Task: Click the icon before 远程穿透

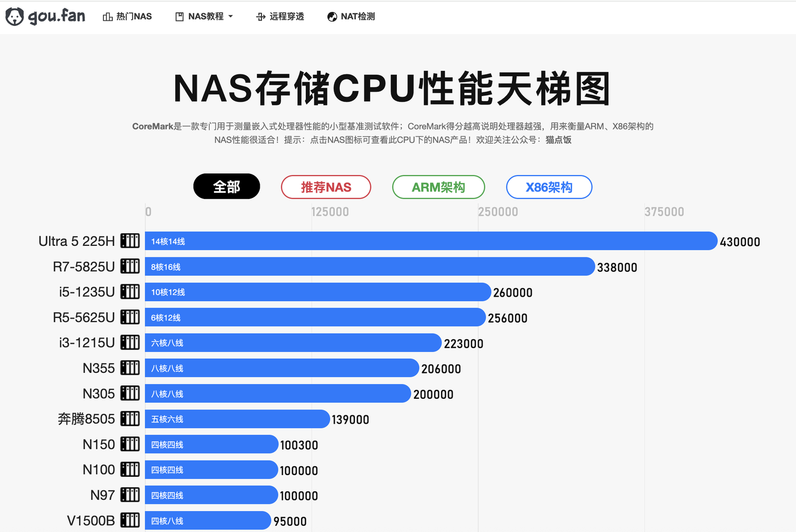Action: 261,17
